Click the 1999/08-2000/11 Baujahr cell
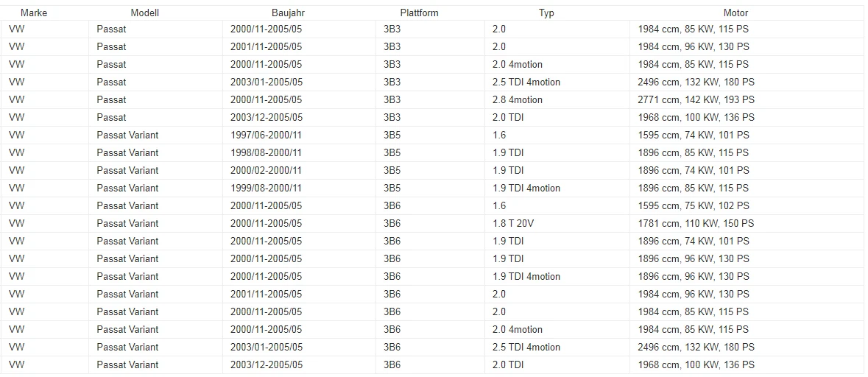Viewport: 868px width, 377px height. tap(299, 188)
